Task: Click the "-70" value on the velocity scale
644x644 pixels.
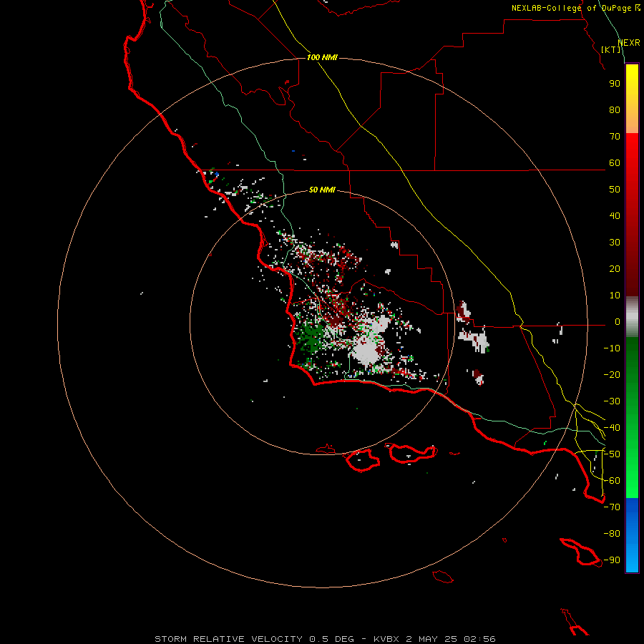Action: [612, 507]
